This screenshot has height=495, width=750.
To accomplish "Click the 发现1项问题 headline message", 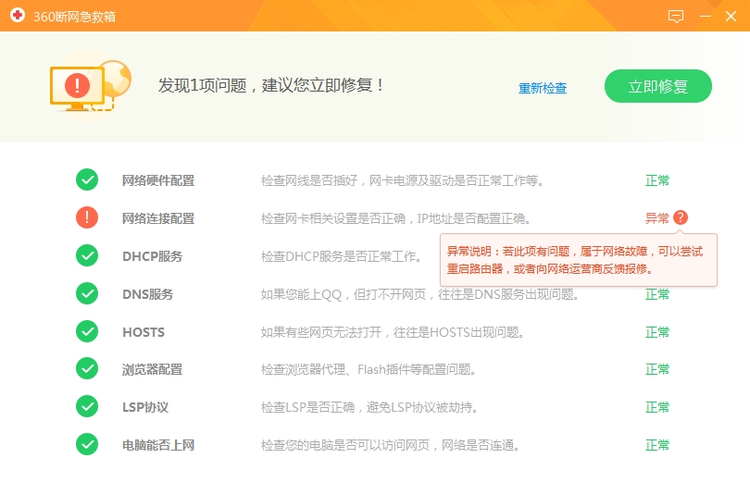I will pos(271,85).
